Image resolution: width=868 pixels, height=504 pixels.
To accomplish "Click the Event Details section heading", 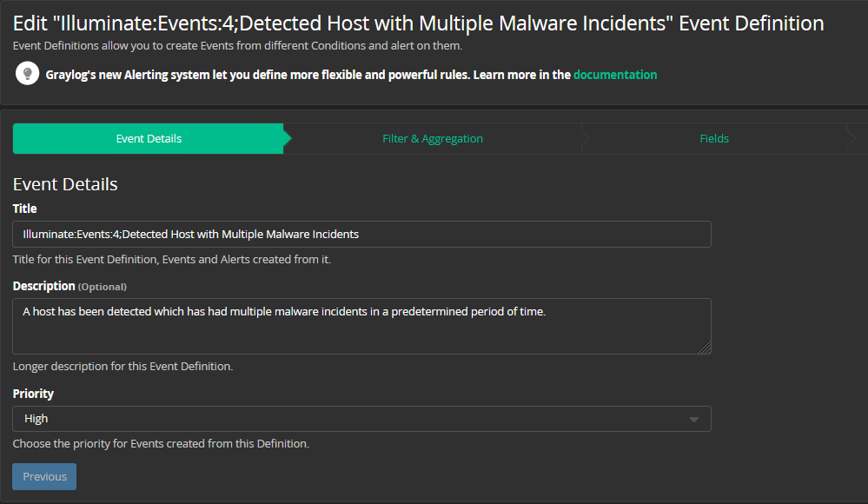I will (64, 184).
